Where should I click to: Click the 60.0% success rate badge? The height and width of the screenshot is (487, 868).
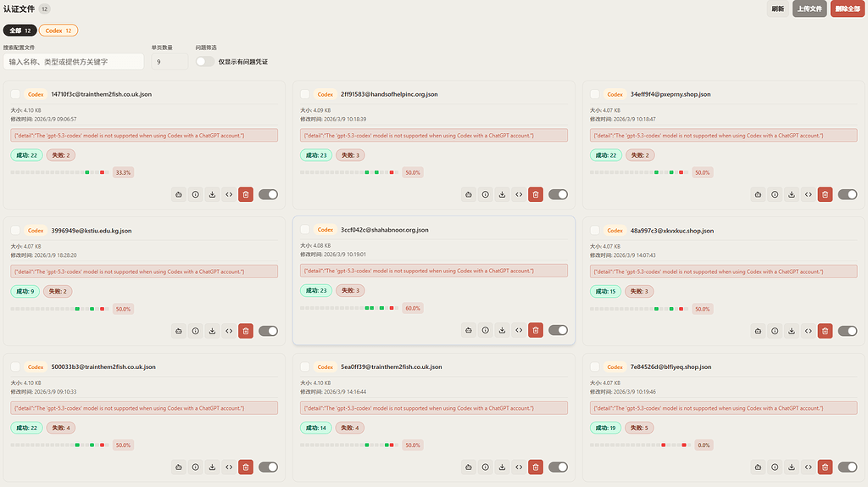tap(413, 308)
